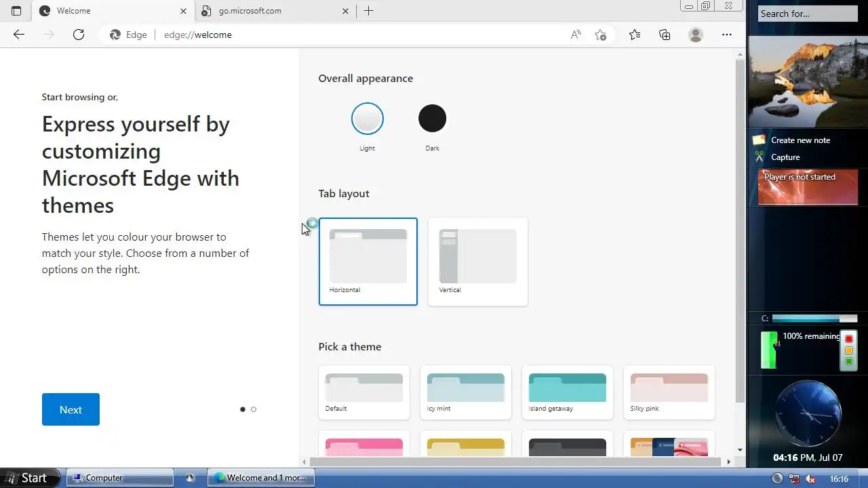
Task: Click the network tray icon
Action: pyautogui.click(x=794, y=479)
